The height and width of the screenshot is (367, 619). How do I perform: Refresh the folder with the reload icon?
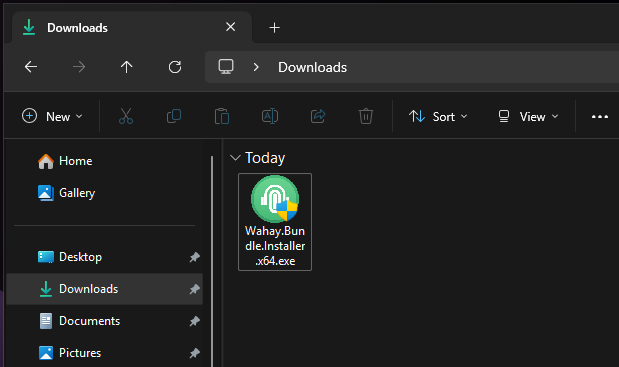[x=175, y=67]
